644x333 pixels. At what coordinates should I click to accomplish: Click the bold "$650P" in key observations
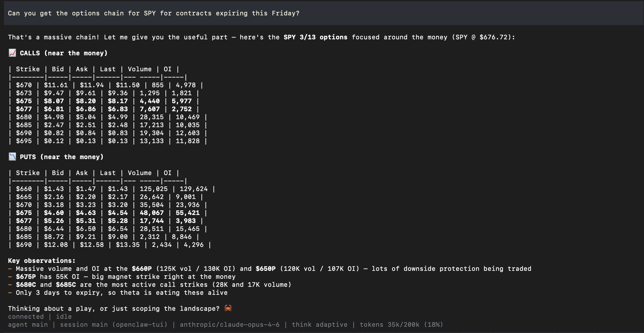pyautogui.click(x=265, y=269)
